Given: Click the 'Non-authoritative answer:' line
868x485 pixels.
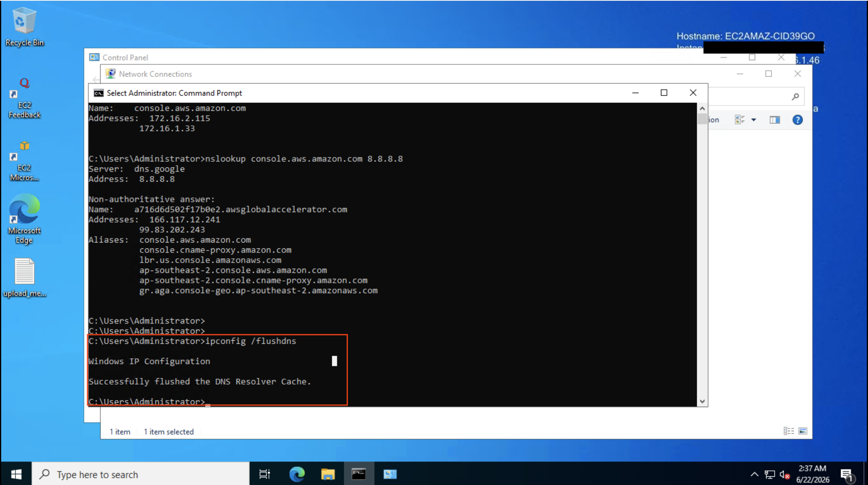Looking at the screenshot, I should (152, 199).
